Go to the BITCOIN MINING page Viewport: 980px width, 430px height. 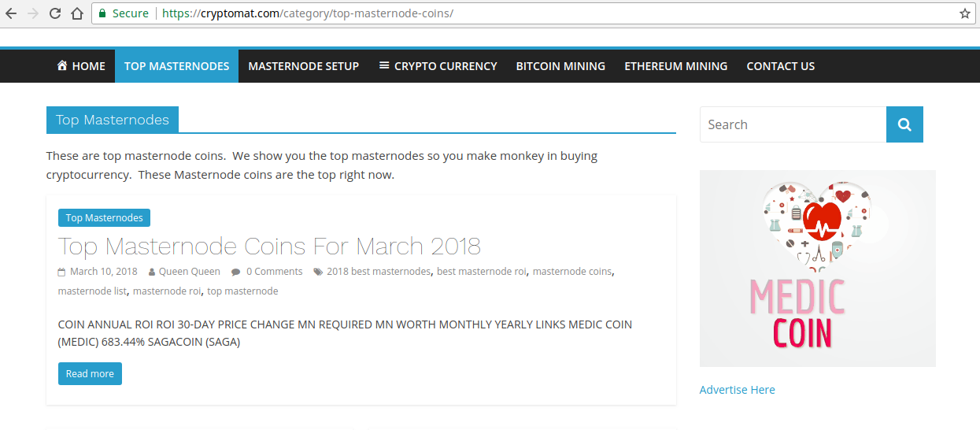point(560,66)
